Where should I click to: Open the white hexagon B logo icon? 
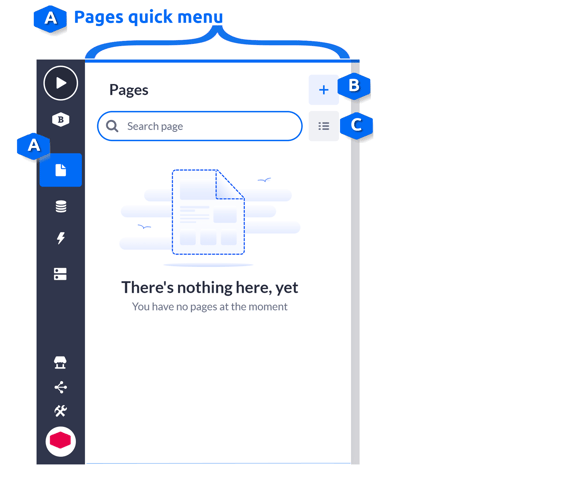coord(61,120)
